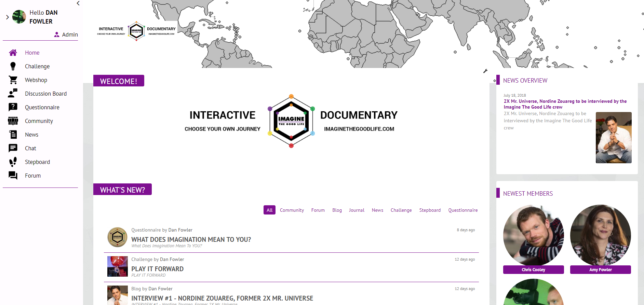Viewport: 644px width, 305px height.
Task: Click the Questionnaire question-mark icon
Action: pyautogui.click(x=13, y=107)
